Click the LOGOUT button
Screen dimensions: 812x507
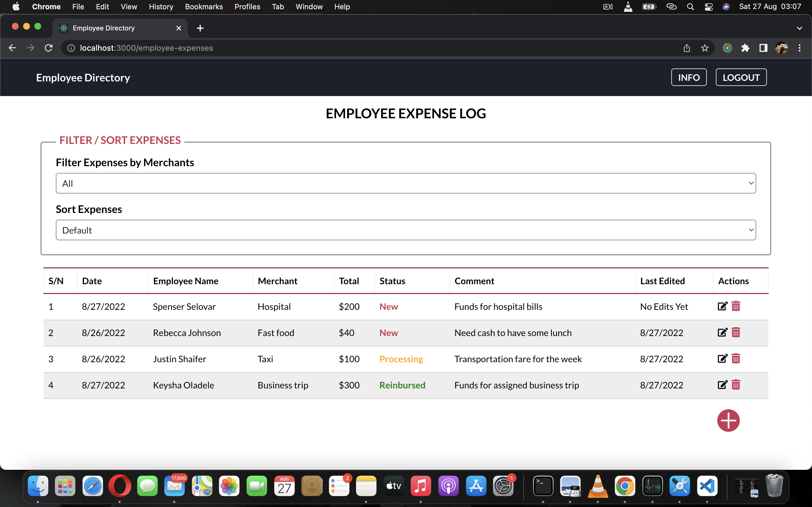tap(741, 77)
